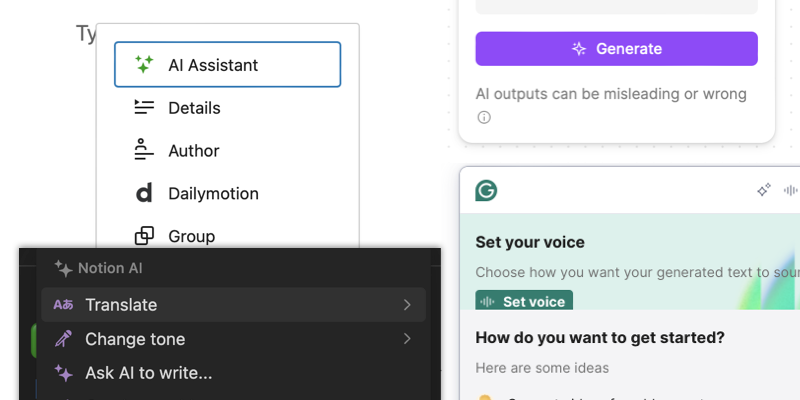Click the Grammarly diamond sparkle icon

[x=764, y=190]
